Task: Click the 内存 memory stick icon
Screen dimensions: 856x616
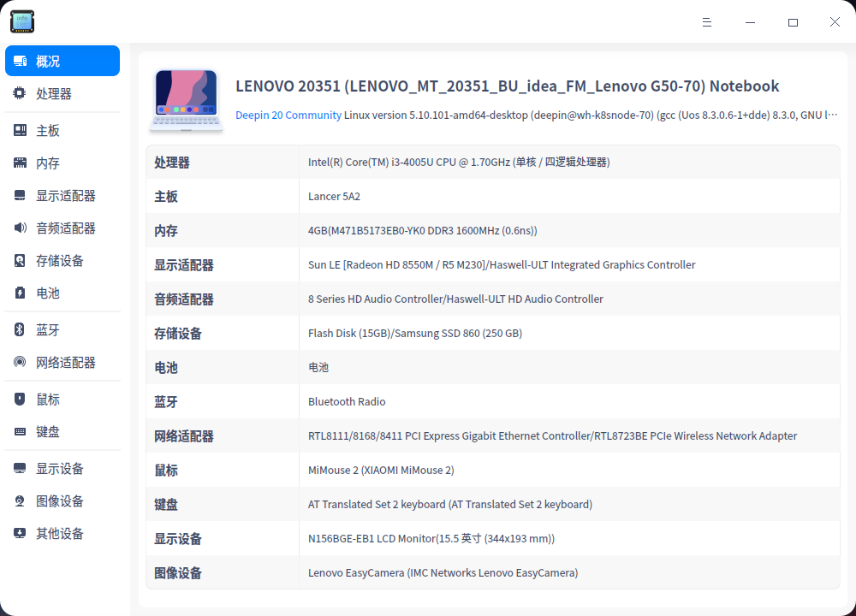Action: coord(20,163)
